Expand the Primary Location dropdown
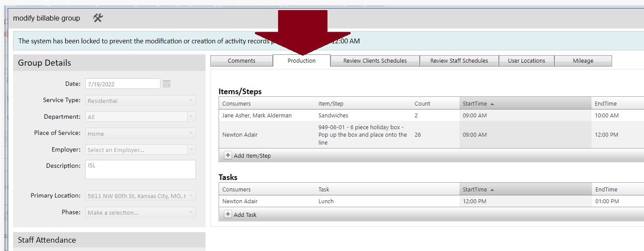This screenshot has height=251, width=644. pos(191,196)
